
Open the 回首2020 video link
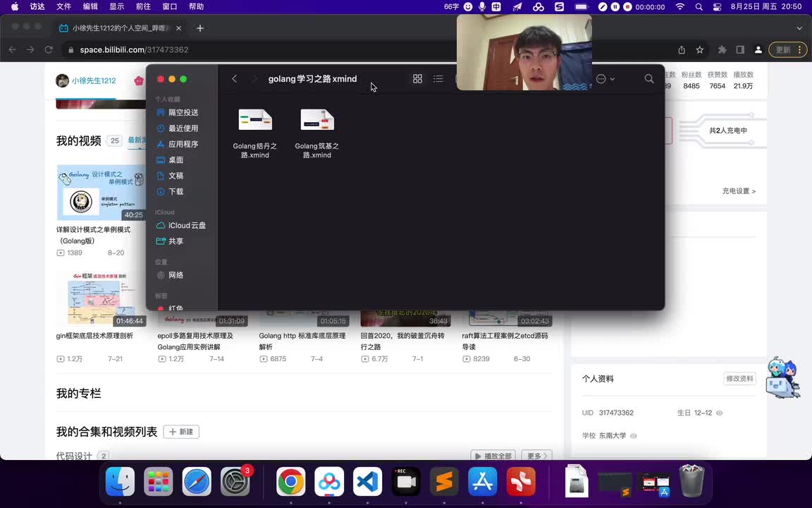click(x=402, y=341)
